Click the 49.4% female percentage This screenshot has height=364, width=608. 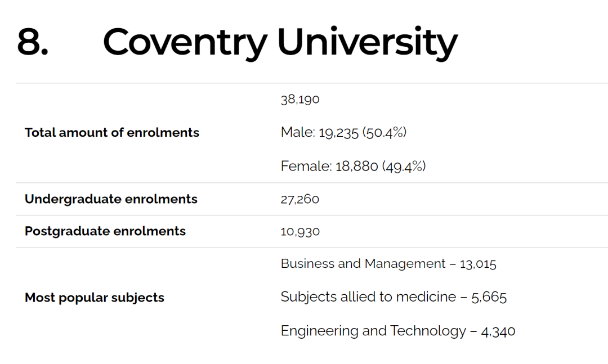coord(404,167)
